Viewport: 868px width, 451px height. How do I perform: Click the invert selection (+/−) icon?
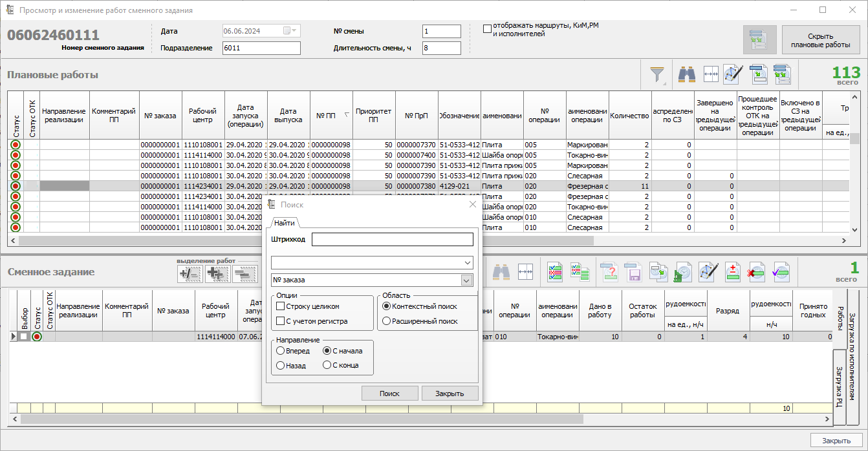[190, 274]
